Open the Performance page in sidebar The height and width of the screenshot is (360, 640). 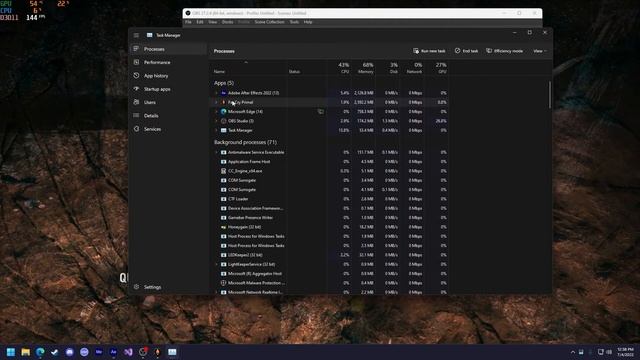pos(168,62)
